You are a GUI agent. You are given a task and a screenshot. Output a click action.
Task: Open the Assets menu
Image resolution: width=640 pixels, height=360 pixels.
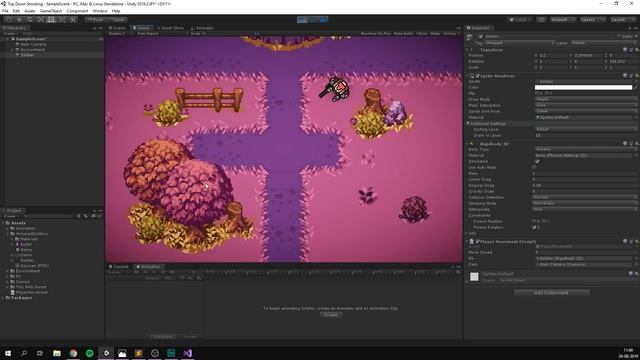30,11
